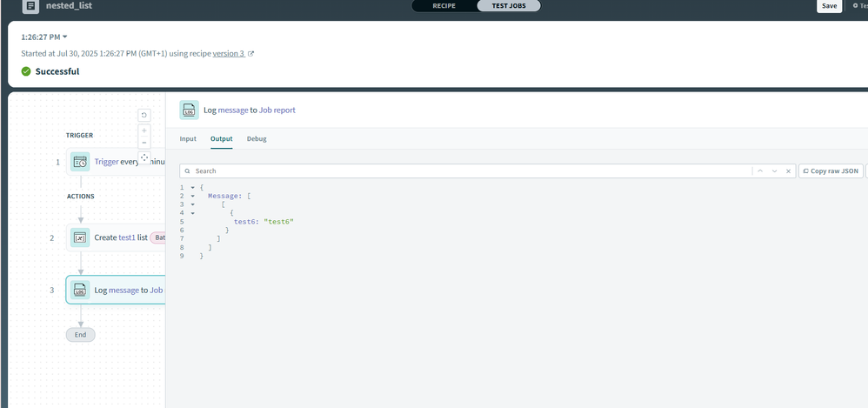Click the recipe document icon beside nested_list
Image resolution: width=868 pixels, height=408 pixels.
coord(30,6)
